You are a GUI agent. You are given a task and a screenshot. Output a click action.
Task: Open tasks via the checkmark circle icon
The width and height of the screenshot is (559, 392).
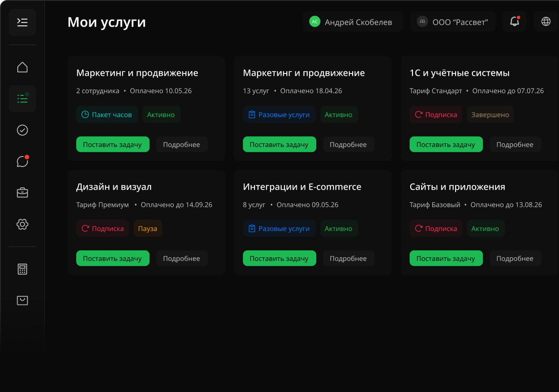22,130
